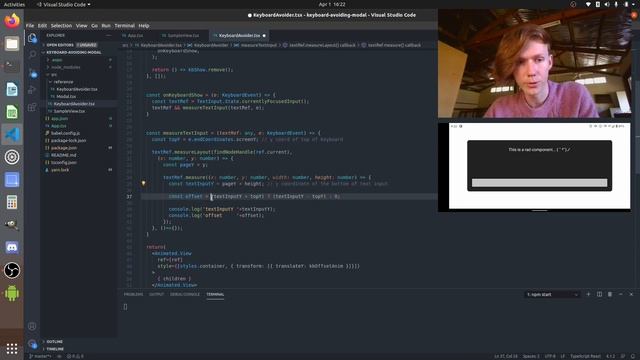Open Explorer more actions ellipsis
Image resolution: width=640 pixels, height=360 pixels.
(109, 36)
